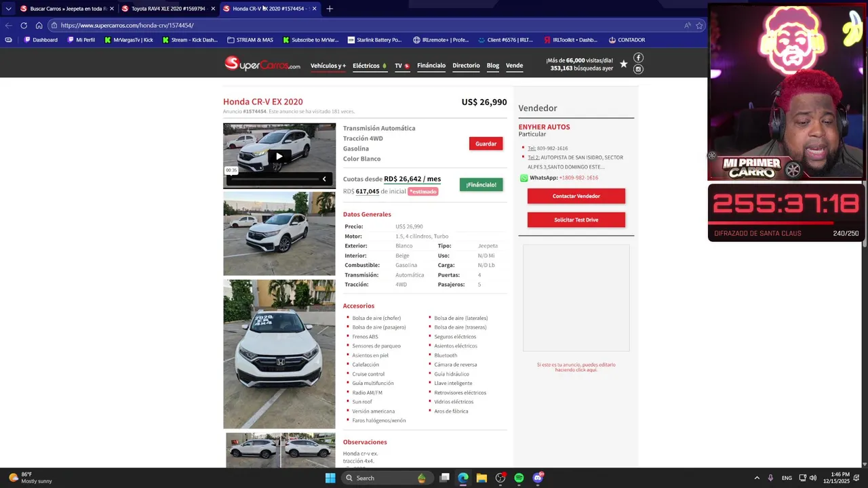Open the weather widget showing 86°F

31,478
